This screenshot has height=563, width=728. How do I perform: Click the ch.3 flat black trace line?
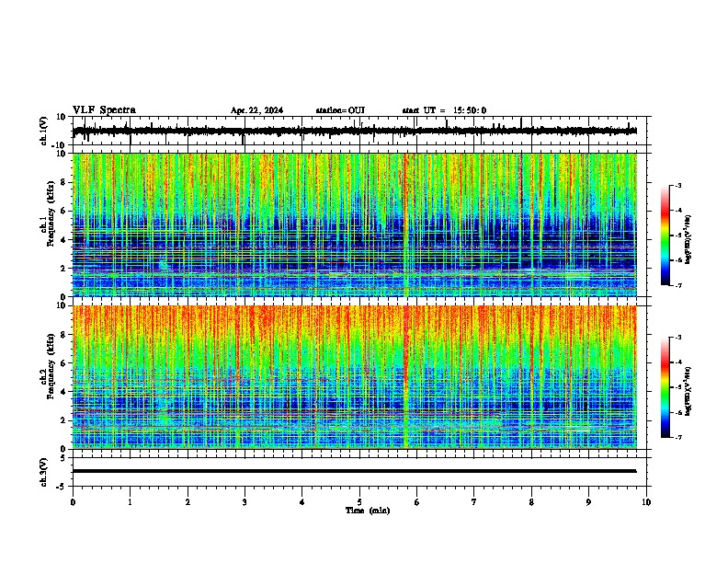click(354, 471)
